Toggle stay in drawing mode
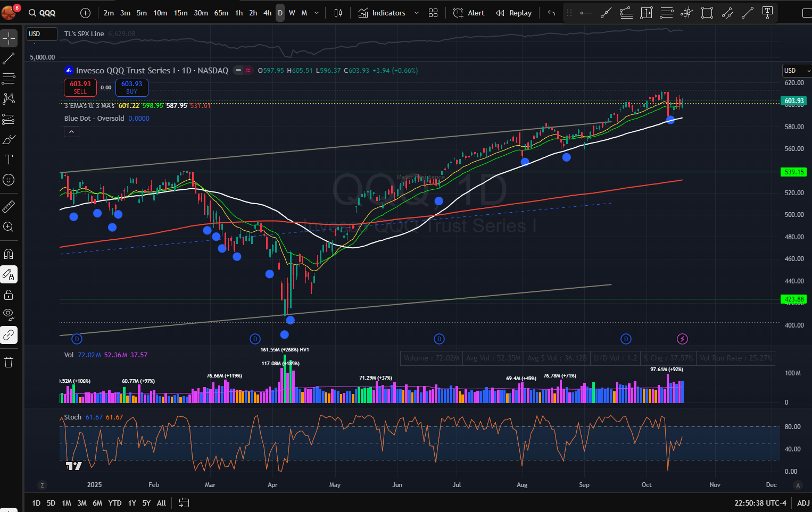The height and width of the screenshot is (512, 812). (9, 274)
